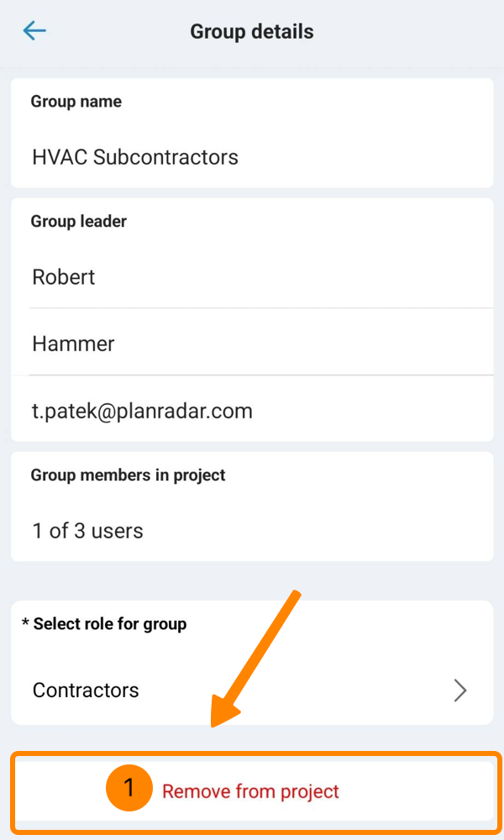
Task: Tap the 1 of 3 users entry
Action: point(87,531)
